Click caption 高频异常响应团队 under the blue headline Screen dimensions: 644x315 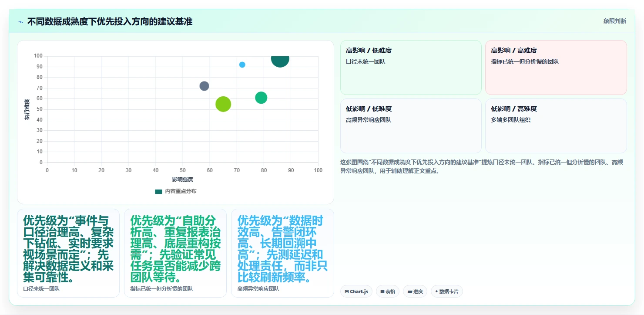pyautogui.click(x=258, y=289)
